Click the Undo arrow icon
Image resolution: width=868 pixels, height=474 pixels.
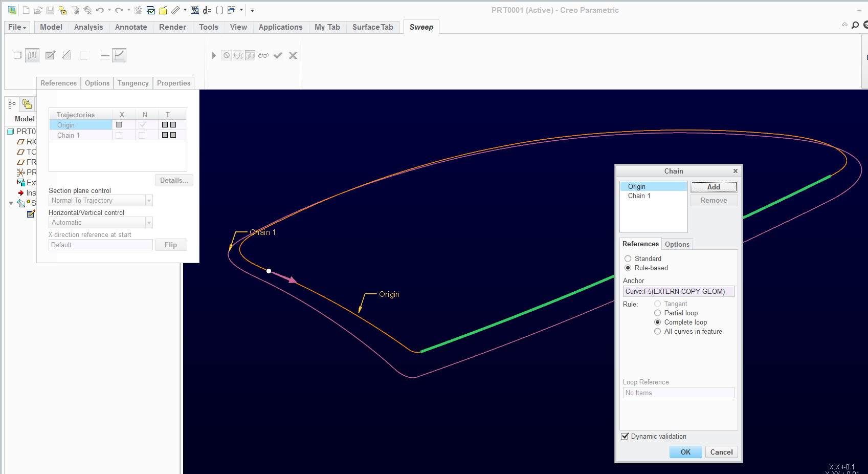[x=100, y=10]
